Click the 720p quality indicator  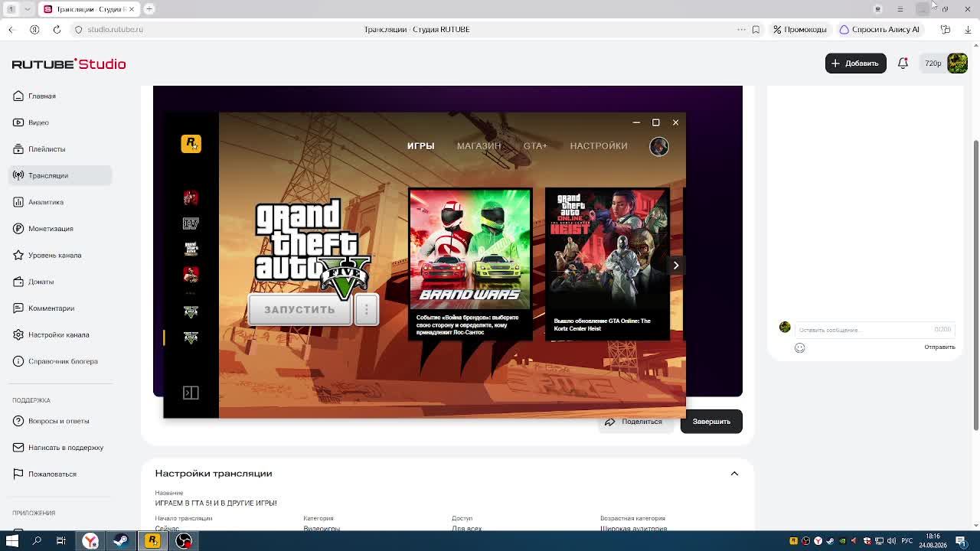click(x=933, y=64)
